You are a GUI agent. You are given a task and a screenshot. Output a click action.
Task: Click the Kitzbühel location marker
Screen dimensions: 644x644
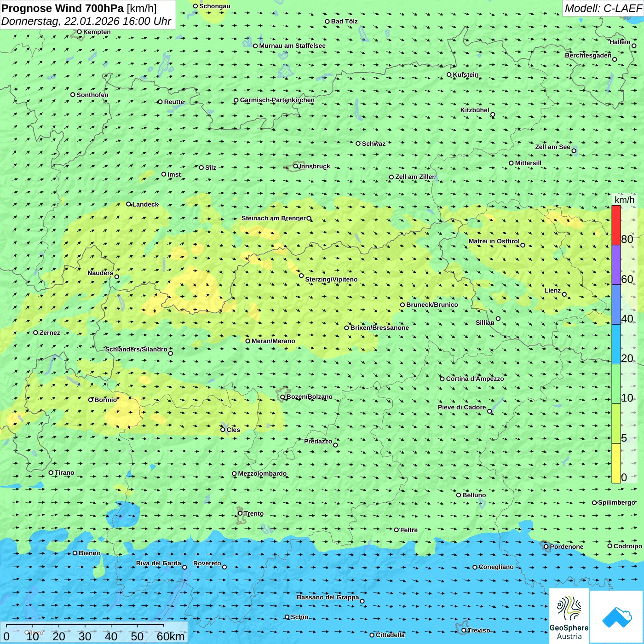pos(493,115)
